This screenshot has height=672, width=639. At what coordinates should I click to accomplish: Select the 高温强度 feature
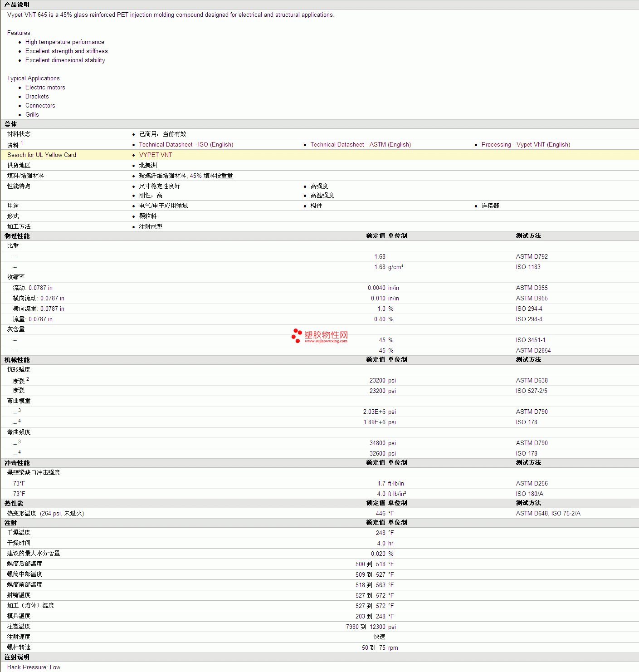[x=322, y=196]
